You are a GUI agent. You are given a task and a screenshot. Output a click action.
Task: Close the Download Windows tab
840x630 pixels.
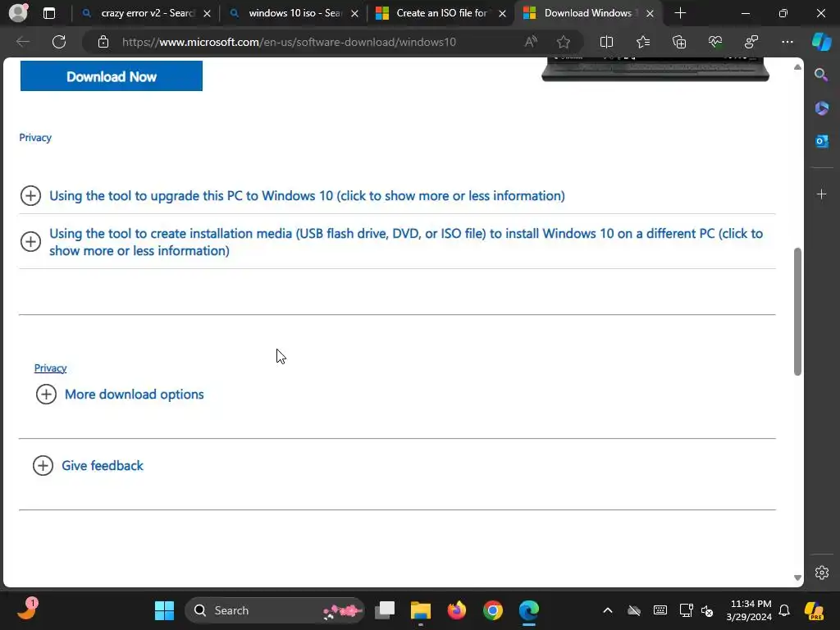click(x=650, y=13)
